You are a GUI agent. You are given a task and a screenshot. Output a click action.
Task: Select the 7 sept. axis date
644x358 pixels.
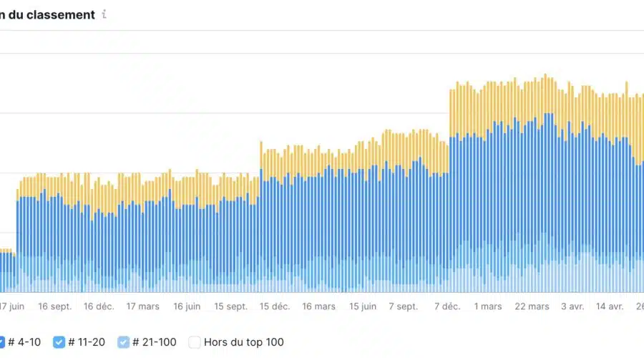[x=404, y=306]
